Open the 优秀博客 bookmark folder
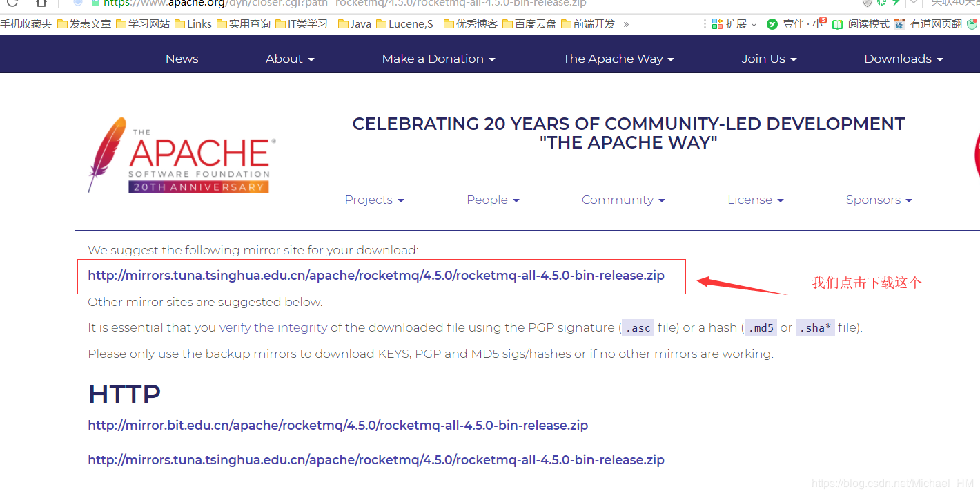The image size is (980, 496). 471,24
